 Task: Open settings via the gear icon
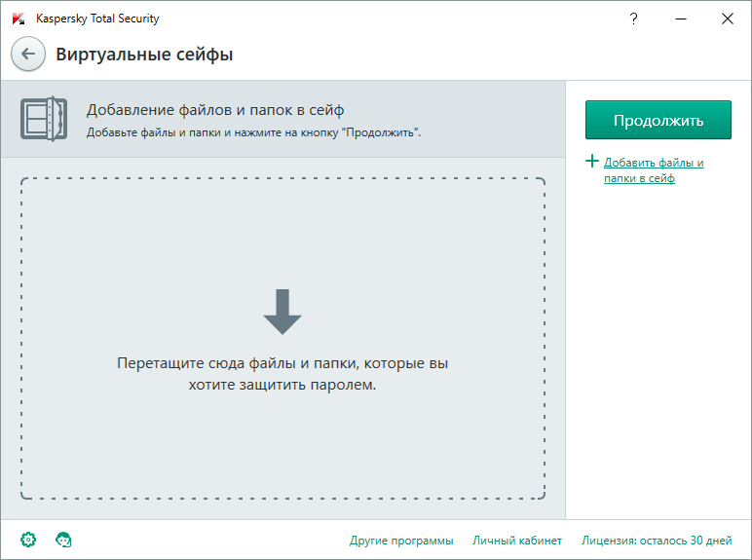point(28,540)
